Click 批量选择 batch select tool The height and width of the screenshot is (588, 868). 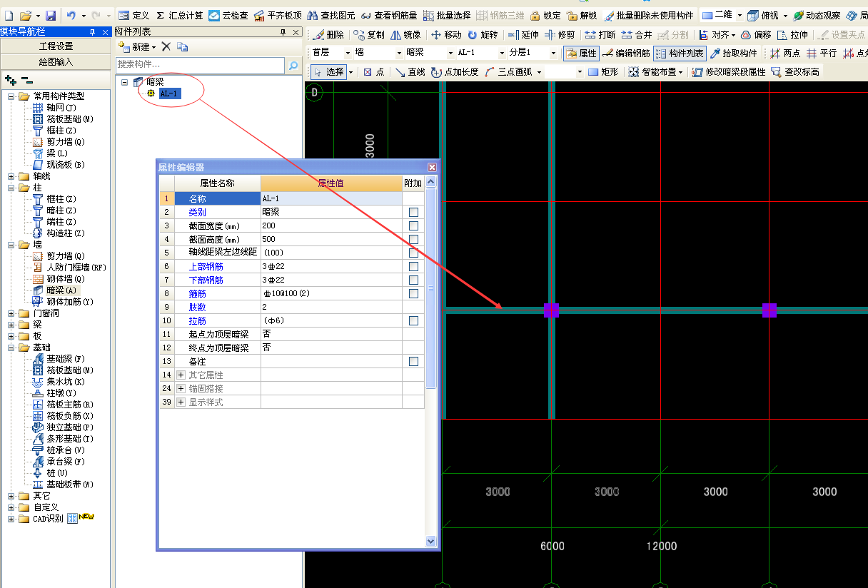[x=447, y=15]
